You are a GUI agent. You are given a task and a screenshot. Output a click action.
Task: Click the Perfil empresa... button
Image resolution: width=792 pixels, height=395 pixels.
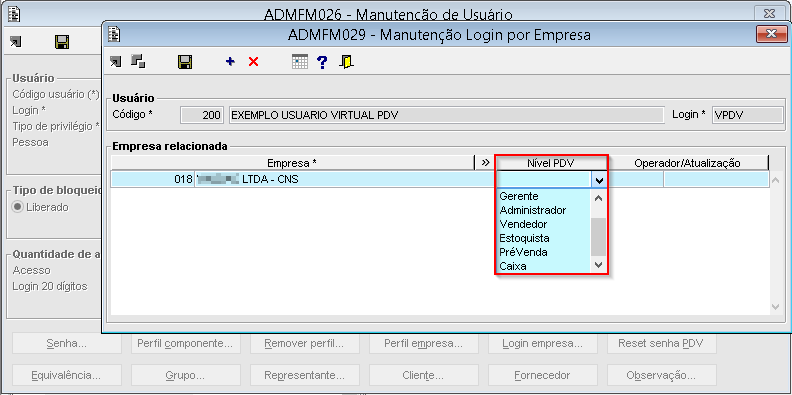point(424,344)
